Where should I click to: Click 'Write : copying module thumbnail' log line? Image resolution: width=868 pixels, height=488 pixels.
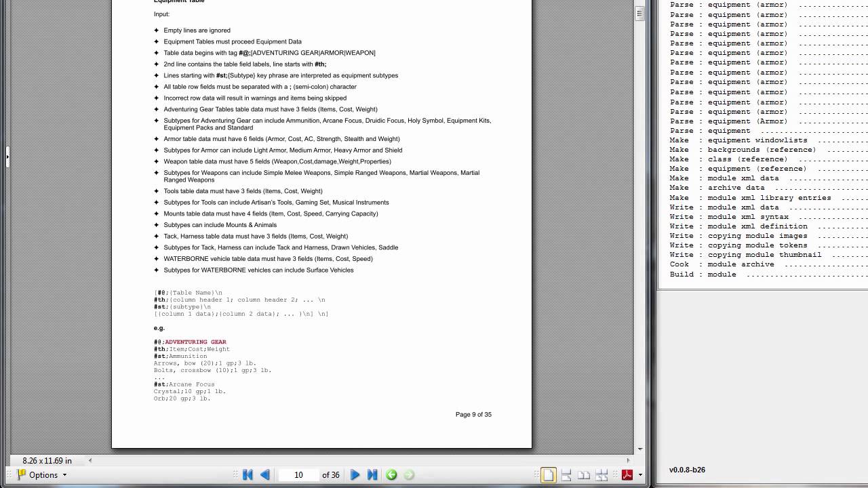[x=745, y=255]
